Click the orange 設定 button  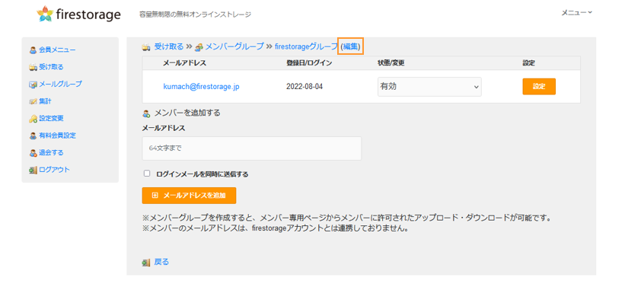tap(539, 87)
